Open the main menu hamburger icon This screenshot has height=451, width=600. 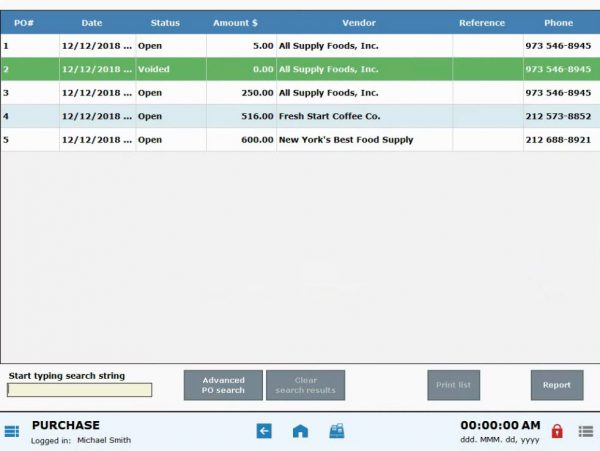pyautogui.click(x=11, y=431)
